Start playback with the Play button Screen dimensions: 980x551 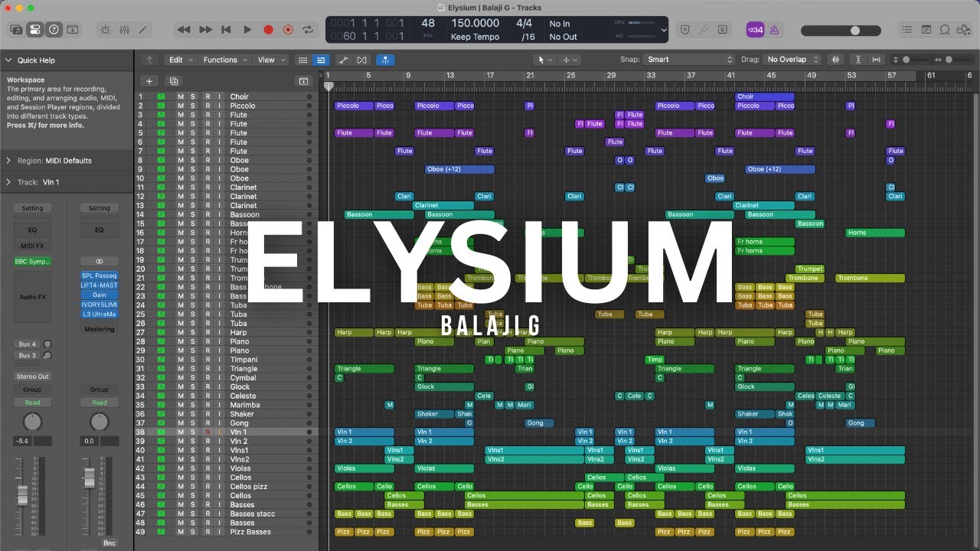point(247,30)
